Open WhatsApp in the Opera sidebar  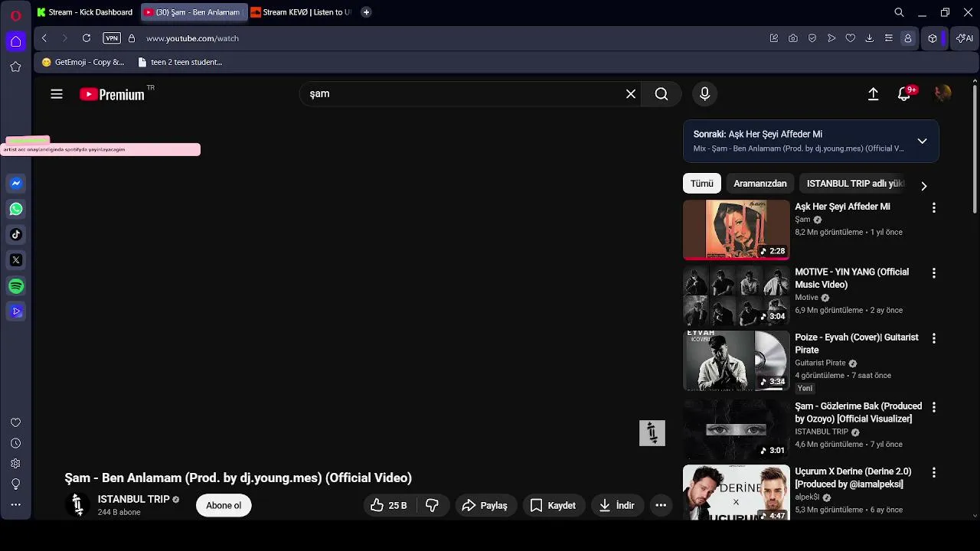coord(16,209)
